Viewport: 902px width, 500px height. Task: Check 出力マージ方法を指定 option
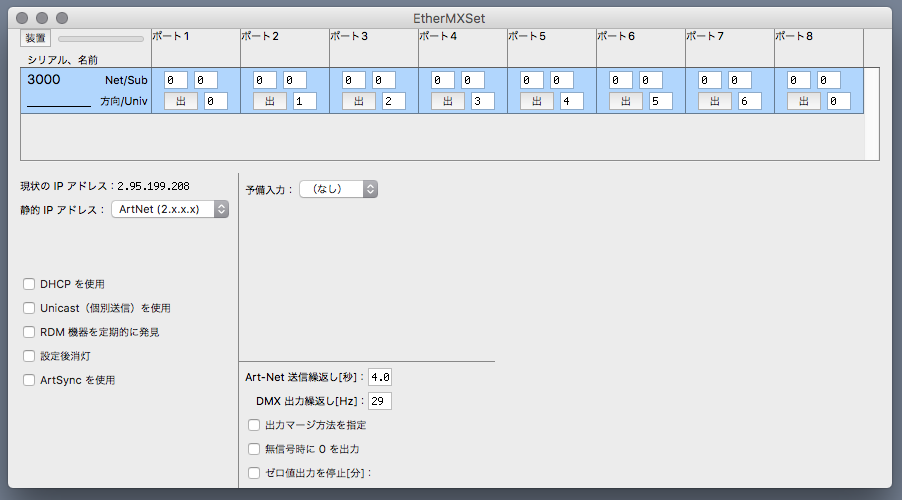click(254, 425)
